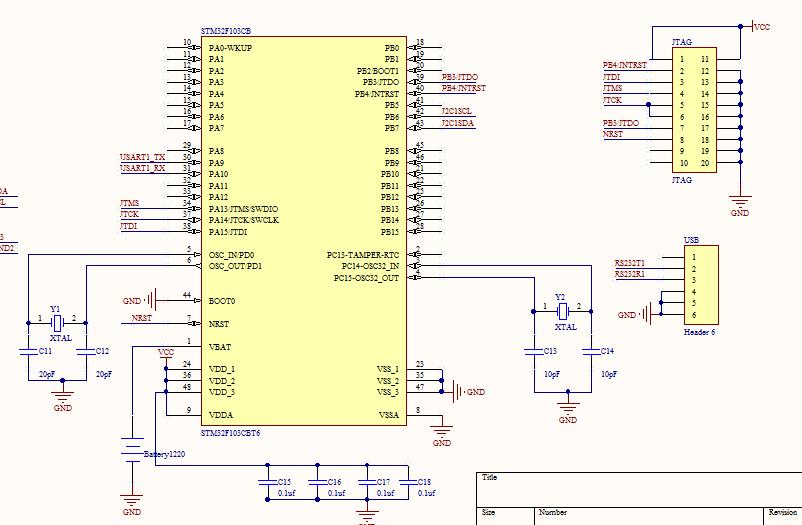Select the USB Header 6 connector body
The image size is (802, 525).
[x=701, y=285]
